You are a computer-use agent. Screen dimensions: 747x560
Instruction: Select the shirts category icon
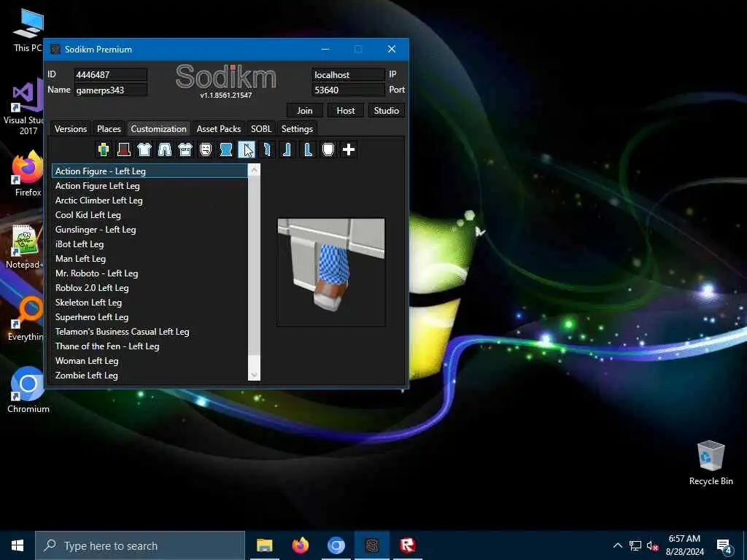pos(144,149)
